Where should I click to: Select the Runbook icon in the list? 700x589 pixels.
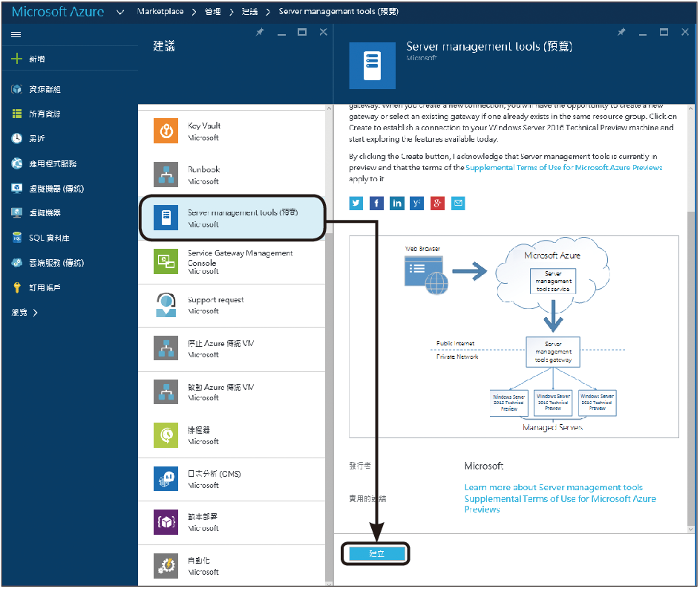coord(166,175)
